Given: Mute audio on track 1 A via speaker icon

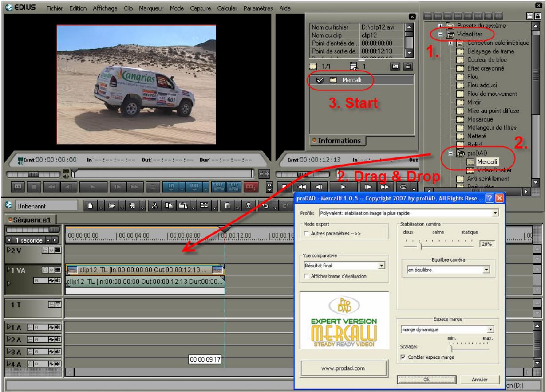Looking at the screenshot, I should pyautogui.click(x=58, y=327).
